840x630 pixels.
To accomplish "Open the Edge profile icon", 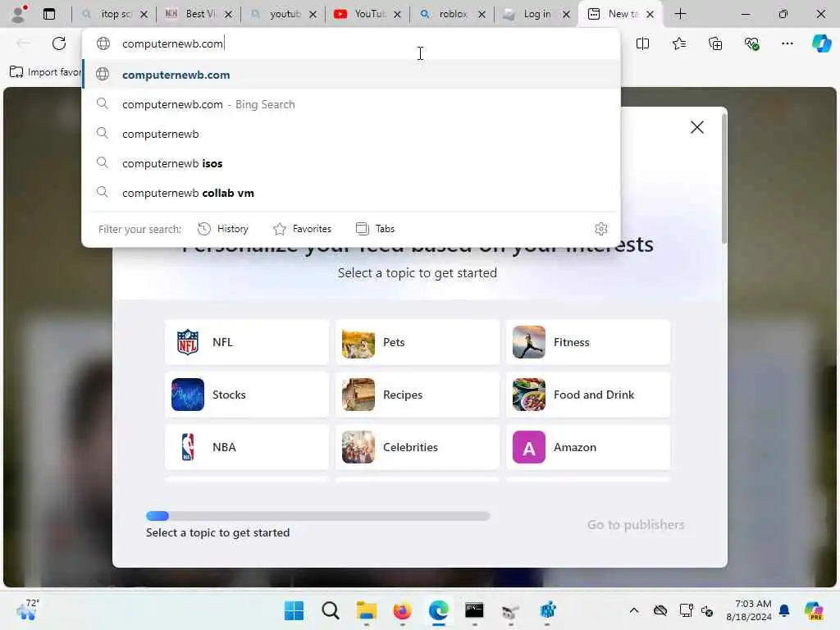I will tap(19, 14).
